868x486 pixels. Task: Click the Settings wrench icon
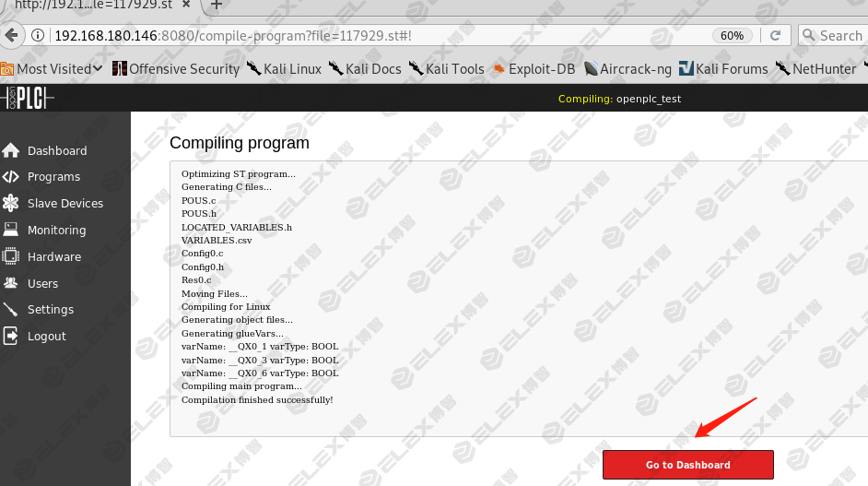11,310
